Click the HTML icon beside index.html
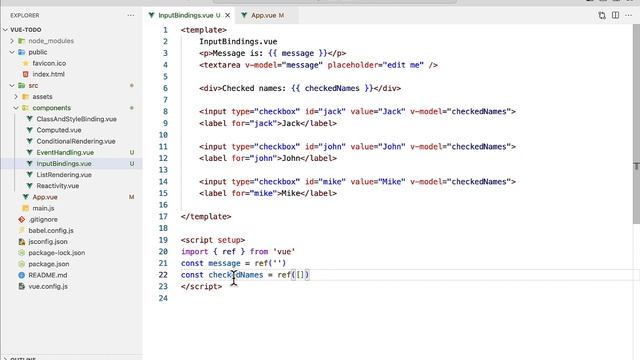640x360 pixels. (26, 74)
